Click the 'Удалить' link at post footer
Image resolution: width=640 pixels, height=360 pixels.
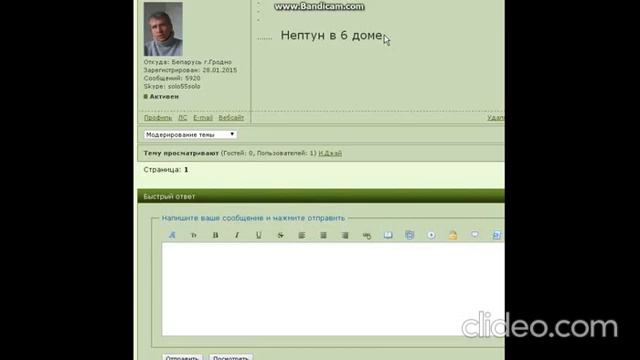[496, 118]
